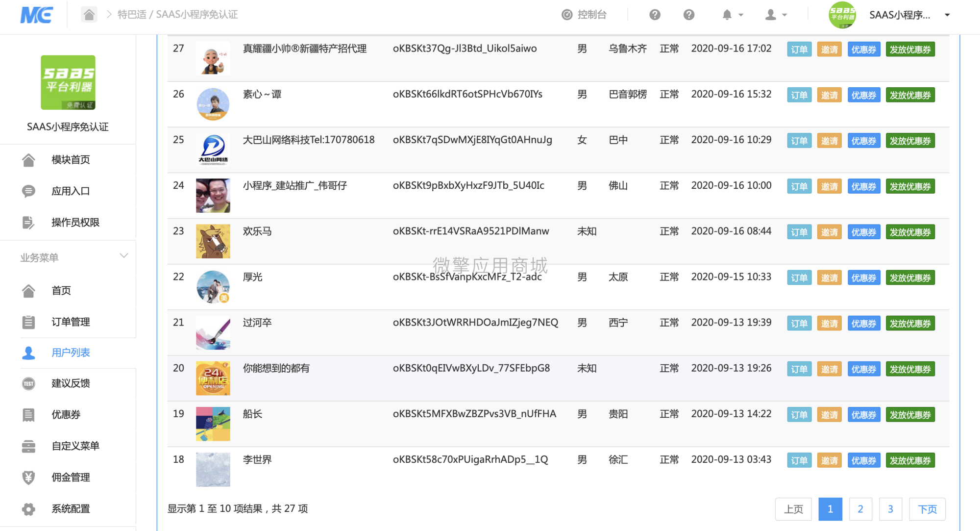Click 邀请 button for user 19 船长
Screen dimensions: 980x531
pos(830,415)
